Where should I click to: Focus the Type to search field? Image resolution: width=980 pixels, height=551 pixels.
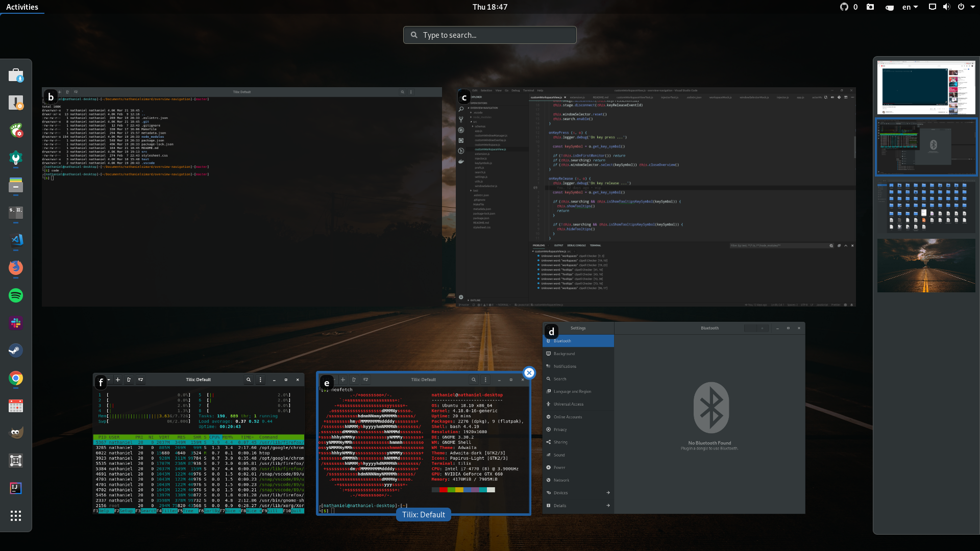tap(490, 35)
